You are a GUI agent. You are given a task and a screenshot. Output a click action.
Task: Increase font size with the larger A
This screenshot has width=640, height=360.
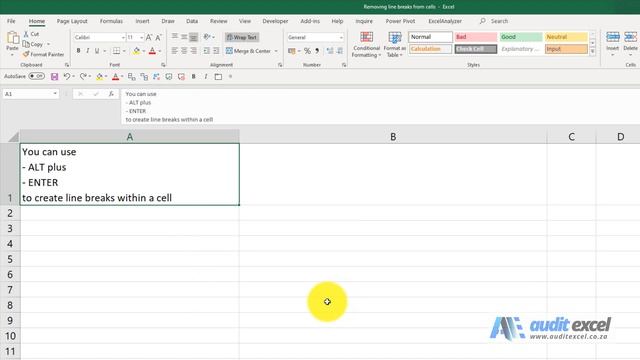click(x=149, y=37)
